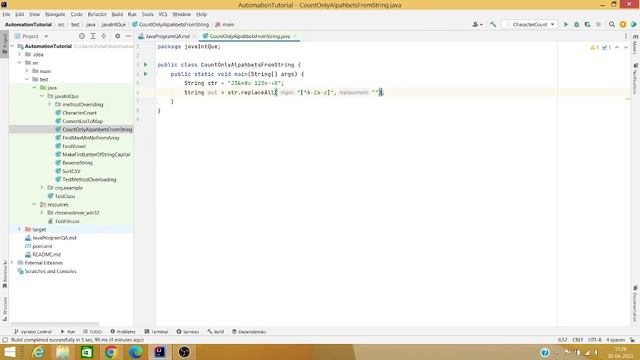Collapse the javaIntQue package

tap(42, 96)
